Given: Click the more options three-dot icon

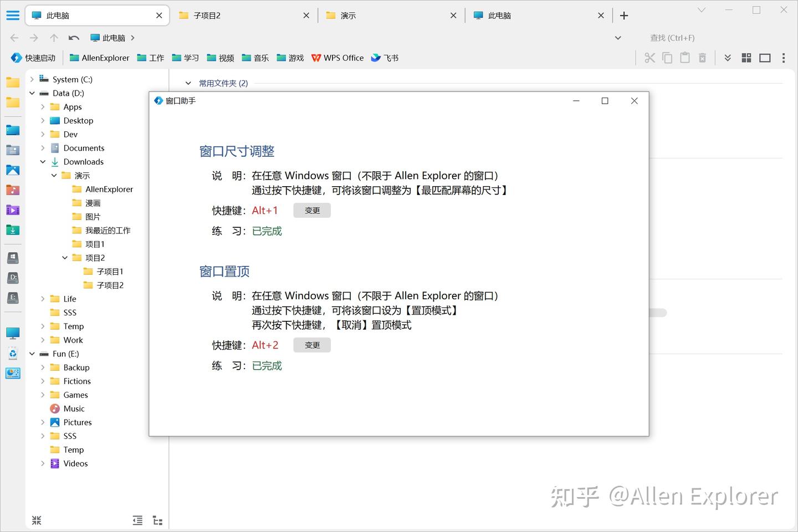Looking at the screenshot, I should click(784, 57).
